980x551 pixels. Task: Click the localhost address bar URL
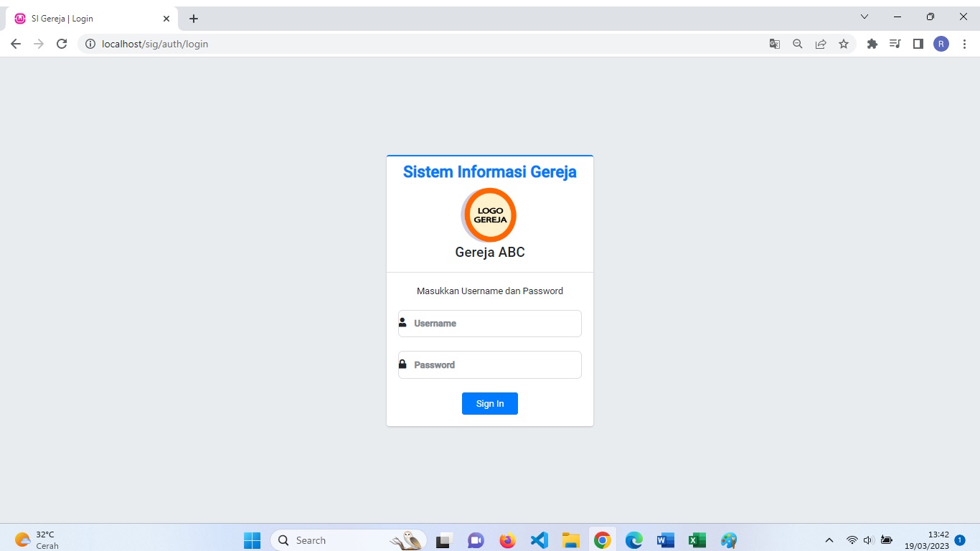(155, 44)
